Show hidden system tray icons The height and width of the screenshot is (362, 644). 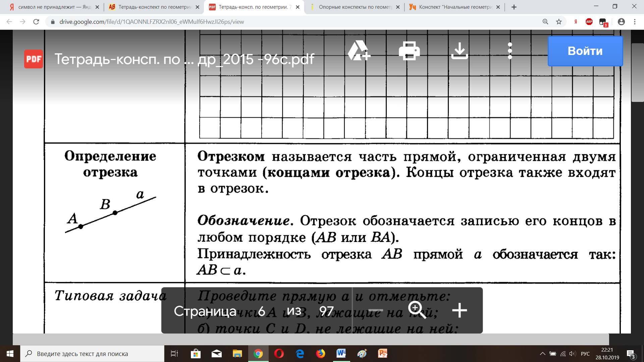[x=542, y=354]
